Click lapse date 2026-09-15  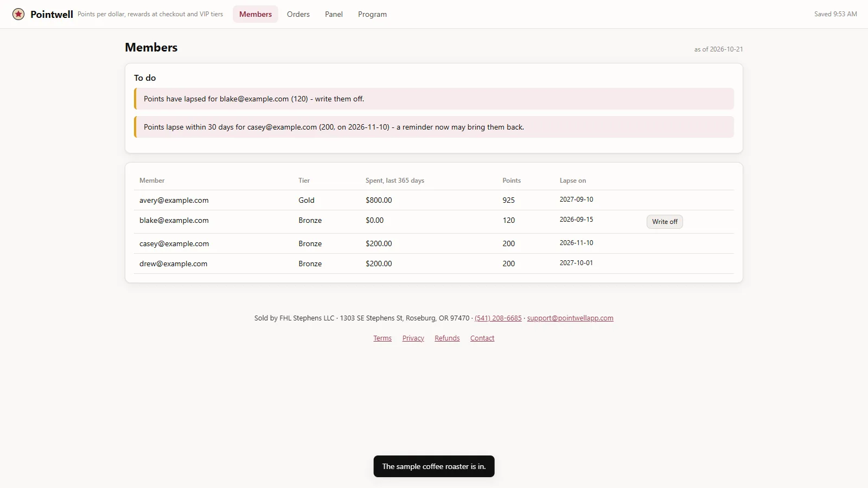pyautogui.click(x=576, y=220)
